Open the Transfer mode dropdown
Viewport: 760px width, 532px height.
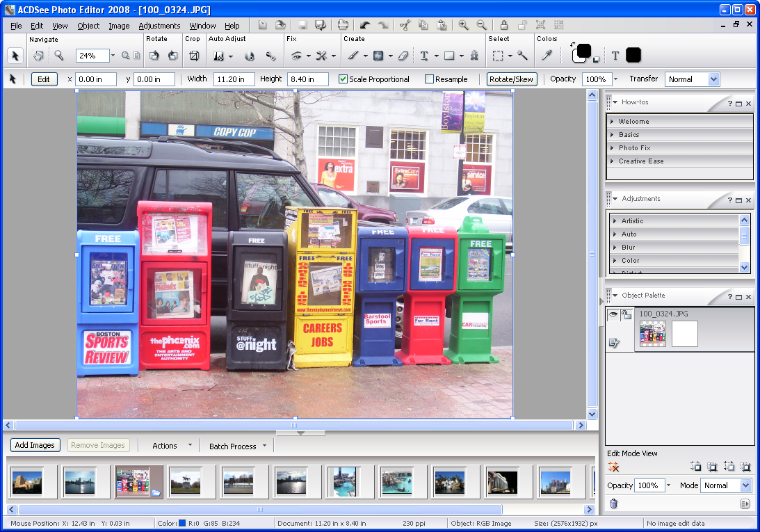713,79
